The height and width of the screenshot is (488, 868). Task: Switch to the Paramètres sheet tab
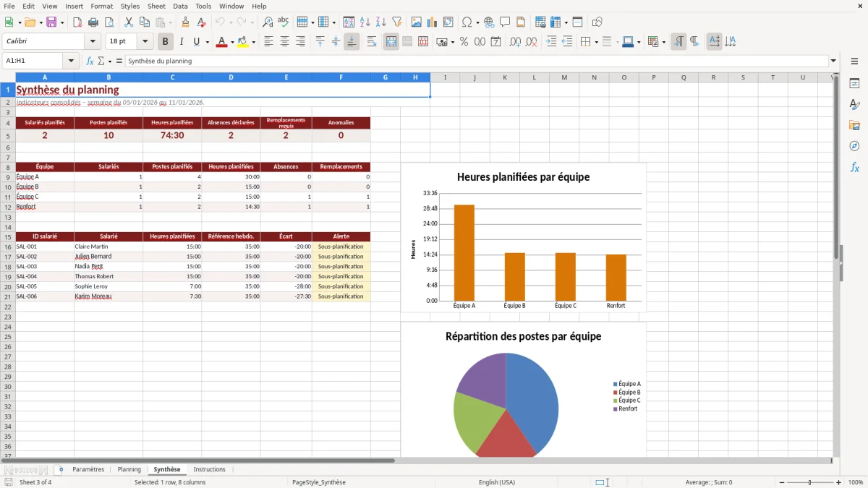point(88,470)
